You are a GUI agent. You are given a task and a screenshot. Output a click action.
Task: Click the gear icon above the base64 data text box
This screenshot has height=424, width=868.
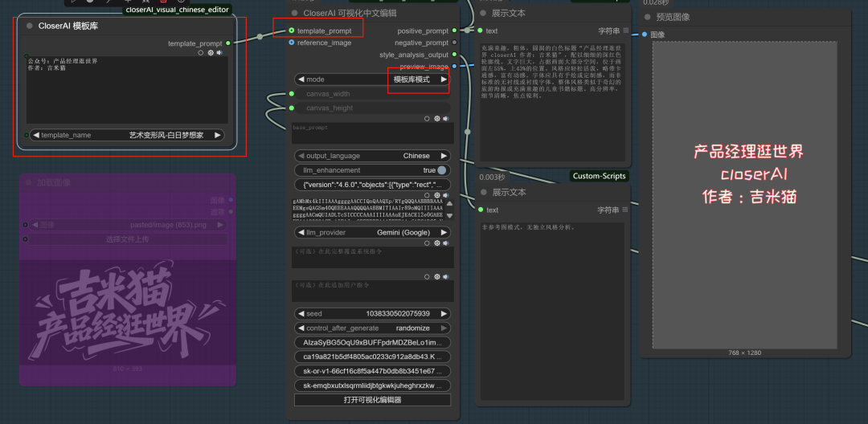point(436,195)
